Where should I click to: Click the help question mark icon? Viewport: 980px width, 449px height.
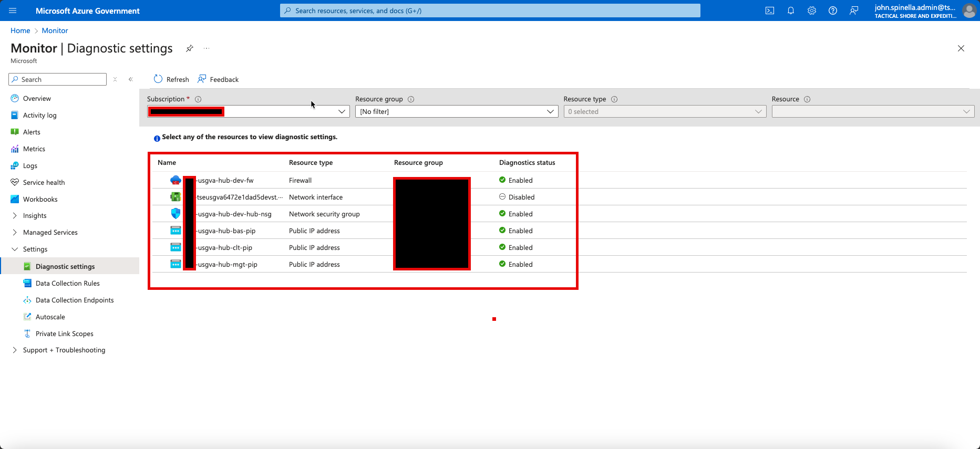pyautogui.click(x=833, y=11)
